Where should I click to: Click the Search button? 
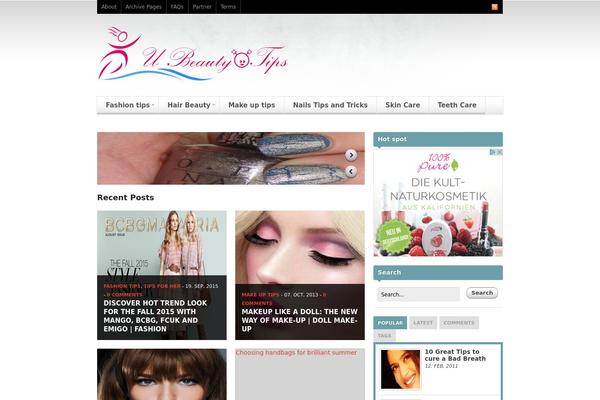482,293
